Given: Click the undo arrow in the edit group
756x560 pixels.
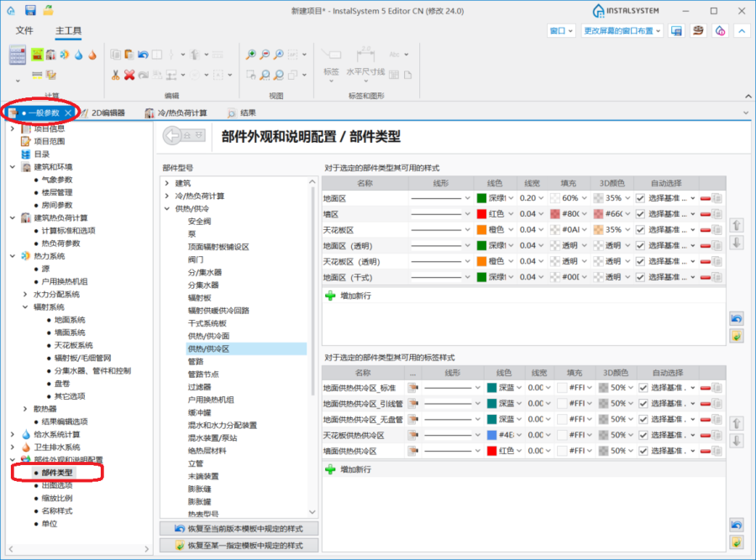Looking at the screenshot, I should tap(143, 55).
